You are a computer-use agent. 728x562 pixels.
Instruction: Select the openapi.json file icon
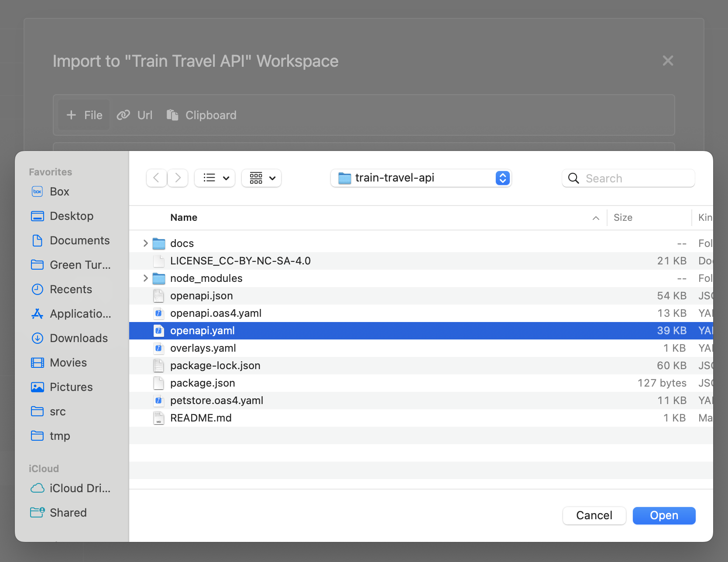click(x=159, y=296)
